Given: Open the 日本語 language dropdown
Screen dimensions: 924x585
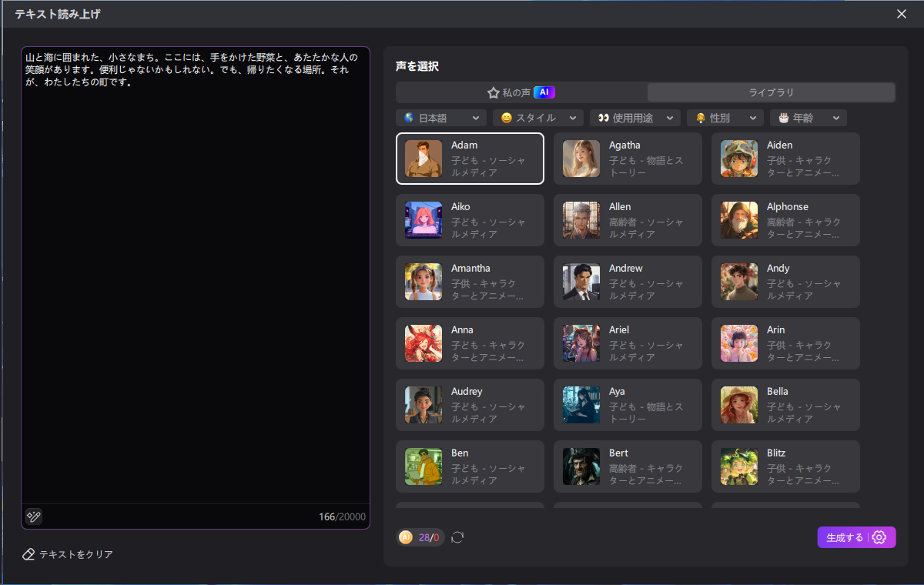Looking at the screenshot, I should [x=440, y=117].
